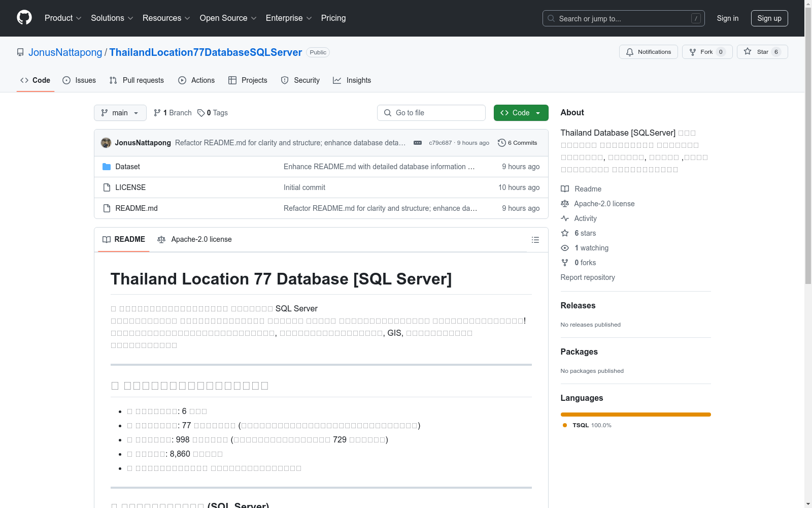
Task: Select the README tab in file viewer
Action: [124, 239]
